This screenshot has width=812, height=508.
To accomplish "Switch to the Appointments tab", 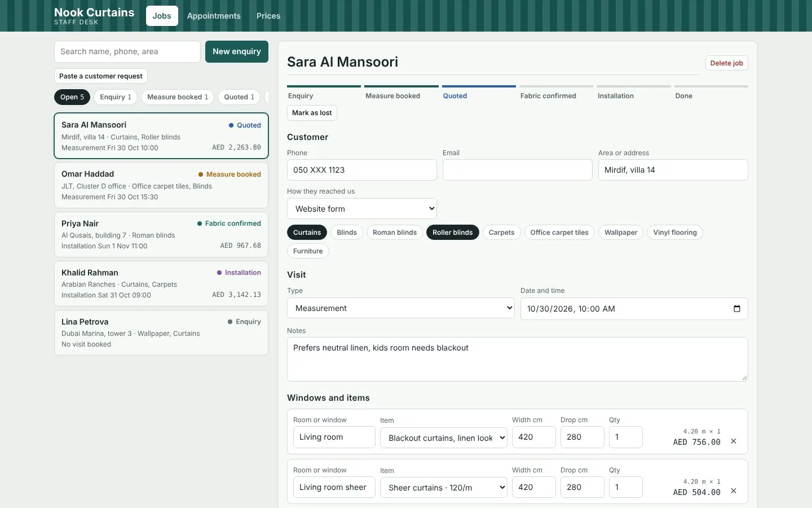I will 214,16.
